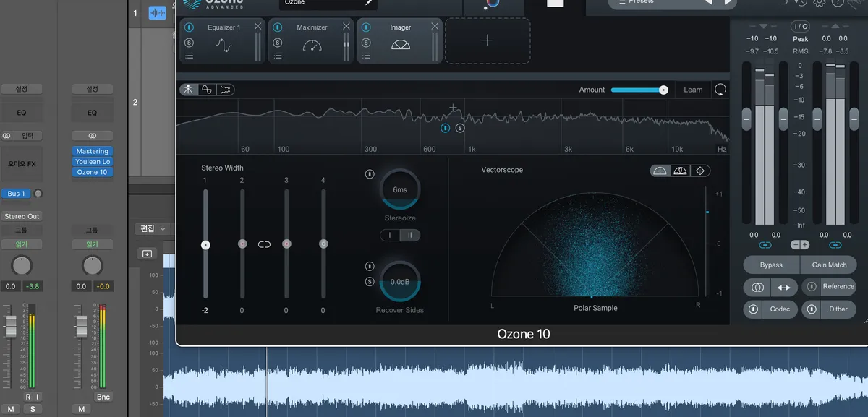Solo the Equalizer 1 module
The height and width of the screenshot is (417, 868).
click(189, 42)
